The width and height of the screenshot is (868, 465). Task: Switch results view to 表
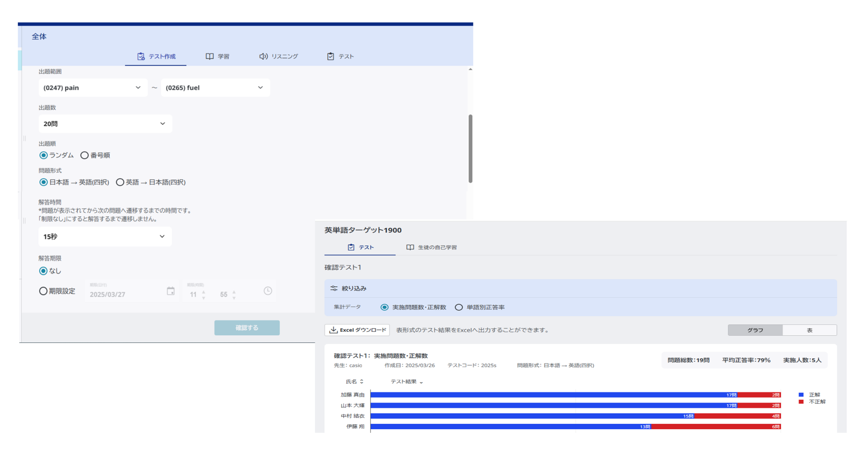pyautogui.click(x=809, y=330)
